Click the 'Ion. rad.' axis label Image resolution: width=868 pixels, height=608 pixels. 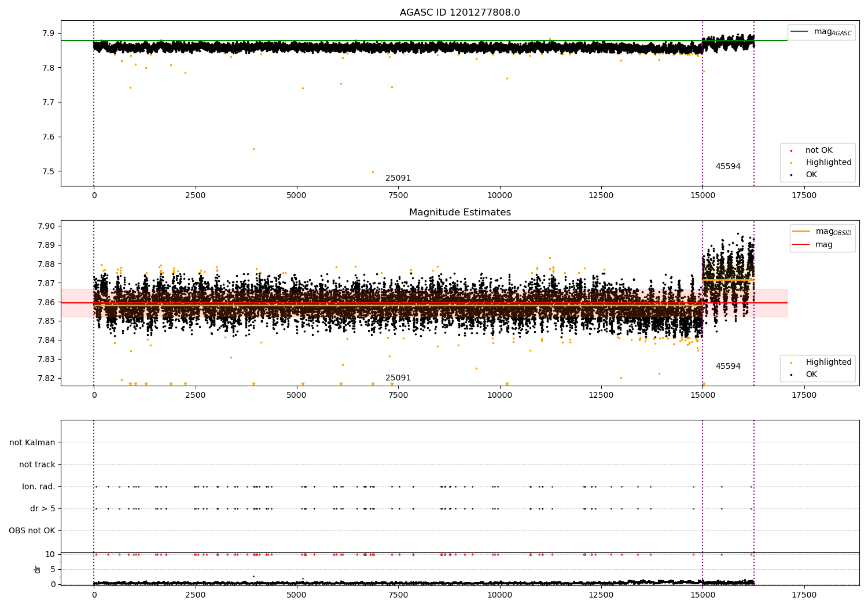click(x=39, y=487)
